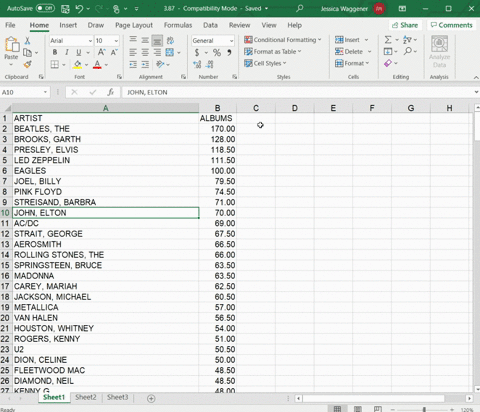Click the formula bar showing JOHN, ELTON
Viewport: 480px width, 412px height.
pos(298,92)
